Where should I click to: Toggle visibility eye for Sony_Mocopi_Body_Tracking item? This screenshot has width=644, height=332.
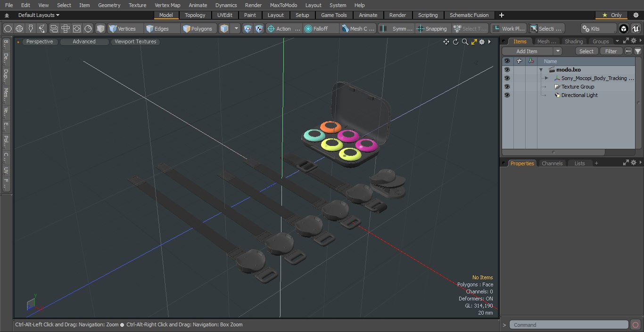(507, 78)
